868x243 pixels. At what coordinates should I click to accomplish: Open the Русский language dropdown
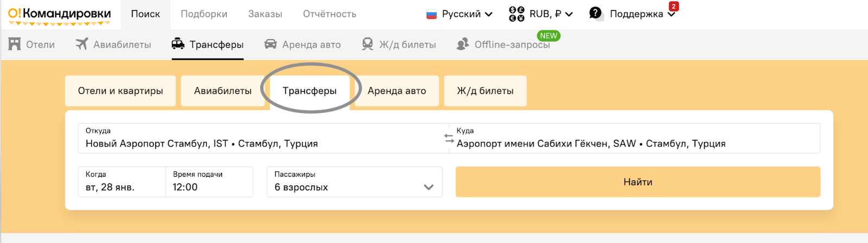coord(460,14)
